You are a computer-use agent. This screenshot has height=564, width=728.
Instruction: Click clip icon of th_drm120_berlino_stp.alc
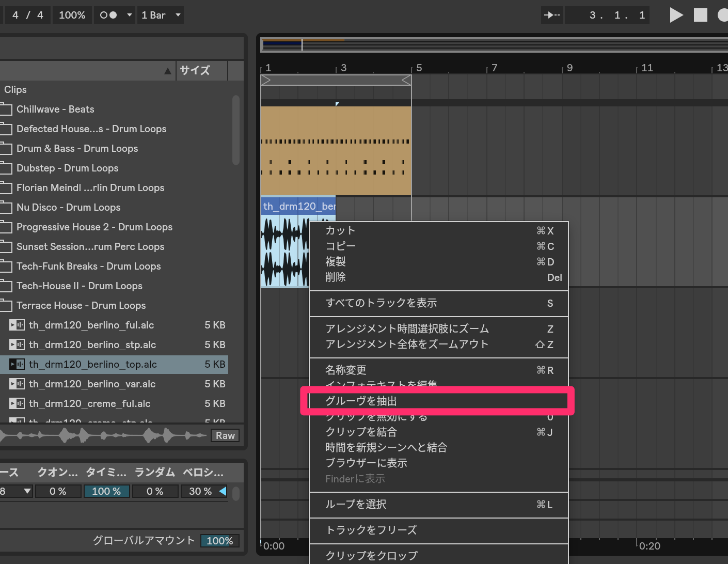17,345
